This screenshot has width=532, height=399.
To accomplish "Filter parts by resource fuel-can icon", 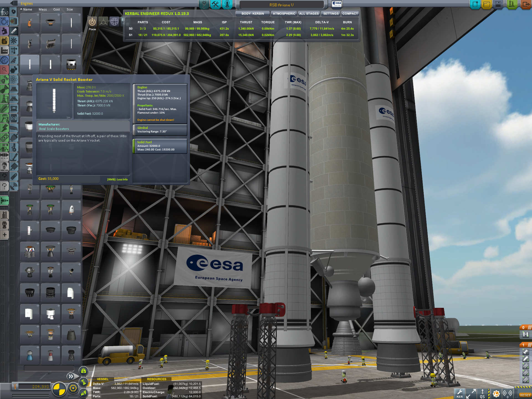I will point(4,41).
